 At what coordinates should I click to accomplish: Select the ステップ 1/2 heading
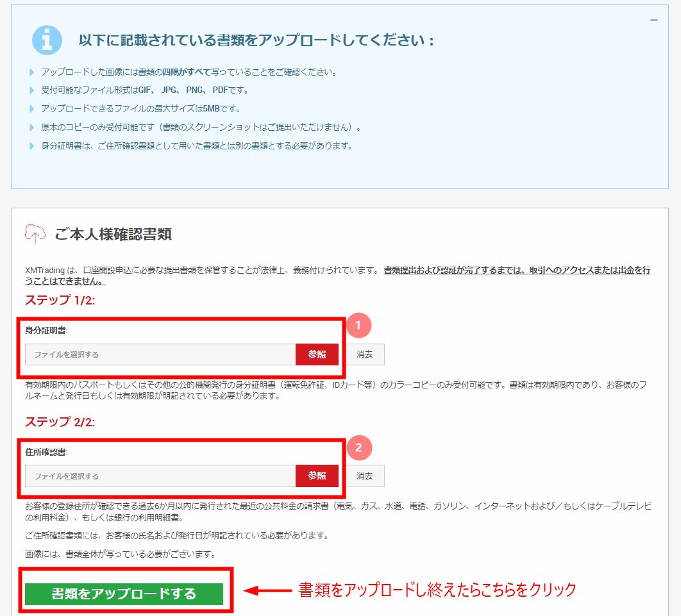tap(60, 301)
